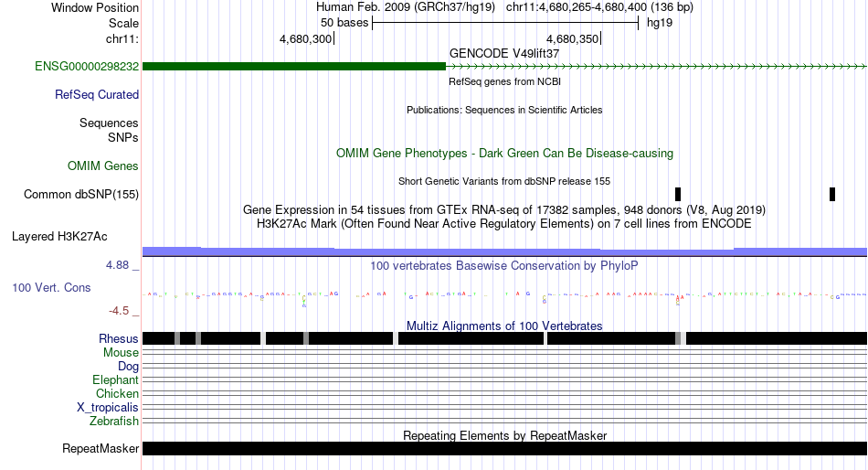Image resolution: width=868 pixels, height=470 pixels.
Task: Click the black RepeatMasker repeat bar
Action: [504, 448]
